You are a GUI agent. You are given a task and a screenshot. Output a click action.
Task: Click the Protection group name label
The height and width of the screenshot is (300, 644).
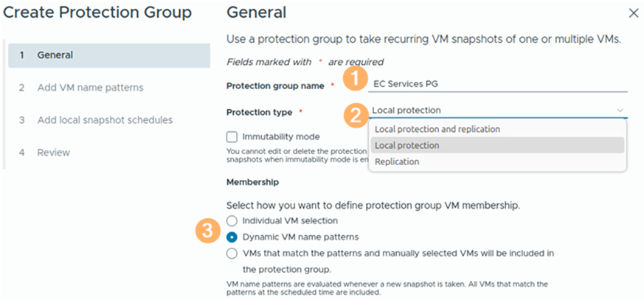tap(276, 86)
